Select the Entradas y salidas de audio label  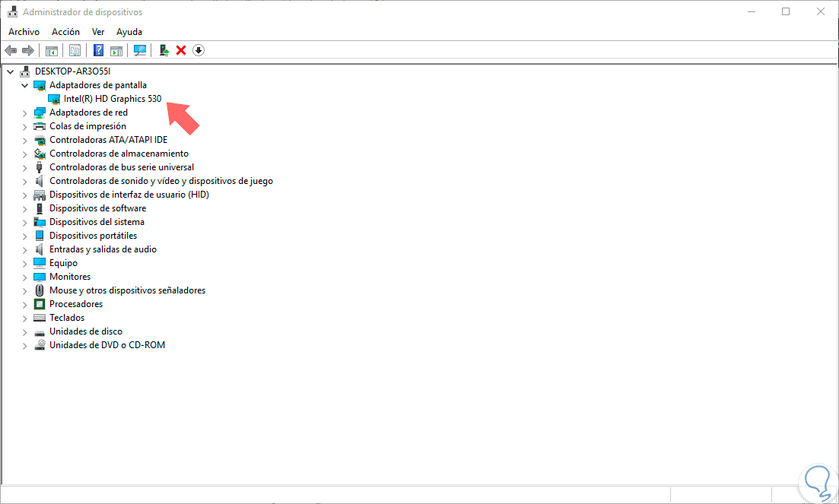coord(103,249)
